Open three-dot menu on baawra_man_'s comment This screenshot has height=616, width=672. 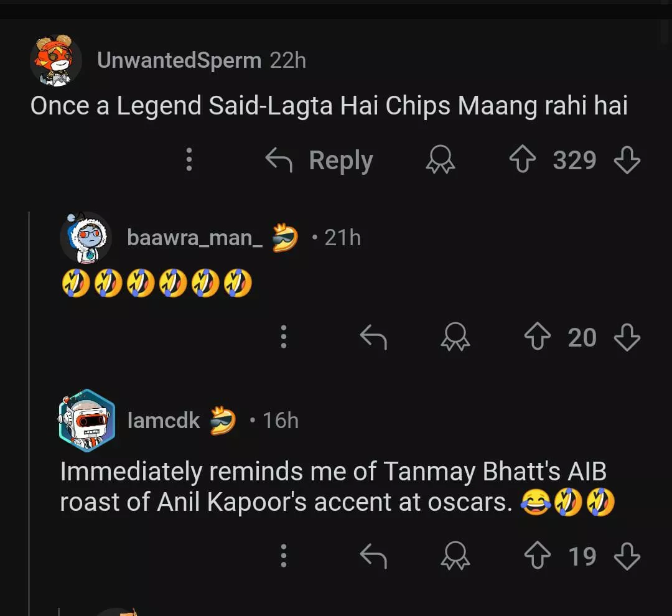284,337
